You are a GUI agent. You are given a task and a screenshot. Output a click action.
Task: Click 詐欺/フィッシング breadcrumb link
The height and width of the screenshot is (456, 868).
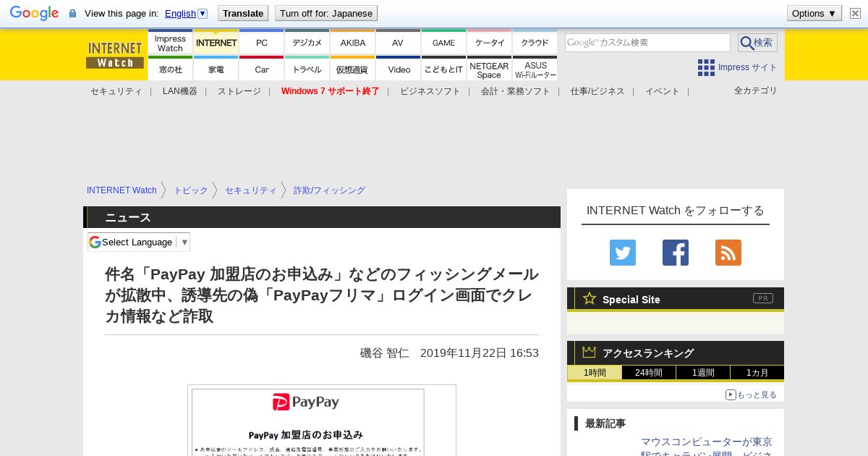click(329, 190)
